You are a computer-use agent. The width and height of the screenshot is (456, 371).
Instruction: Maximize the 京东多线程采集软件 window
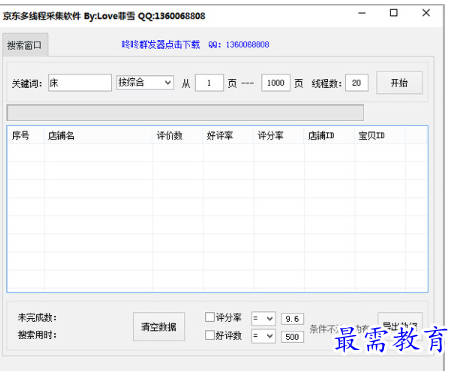coord(394,13)
